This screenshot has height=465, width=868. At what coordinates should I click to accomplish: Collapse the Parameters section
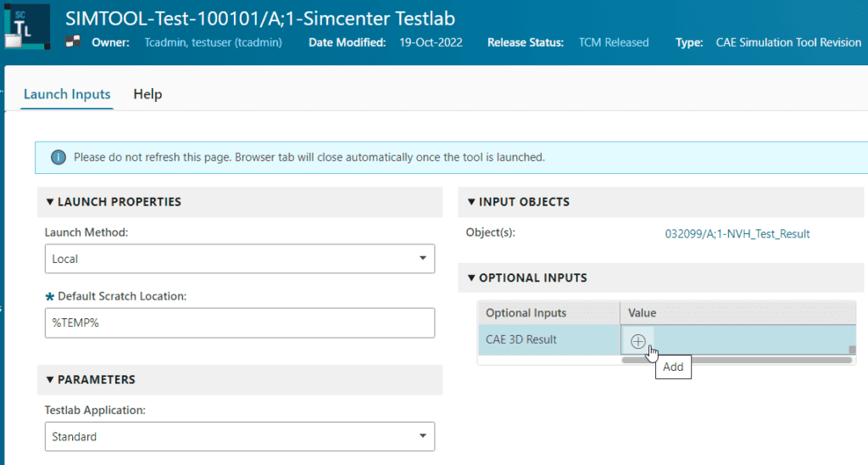click(x=50, y=379)
